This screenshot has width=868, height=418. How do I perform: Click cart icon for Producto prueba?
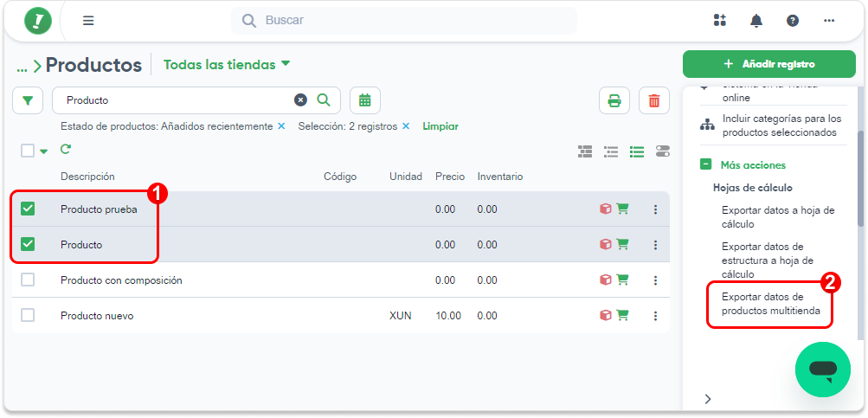(x=623, y=209)
